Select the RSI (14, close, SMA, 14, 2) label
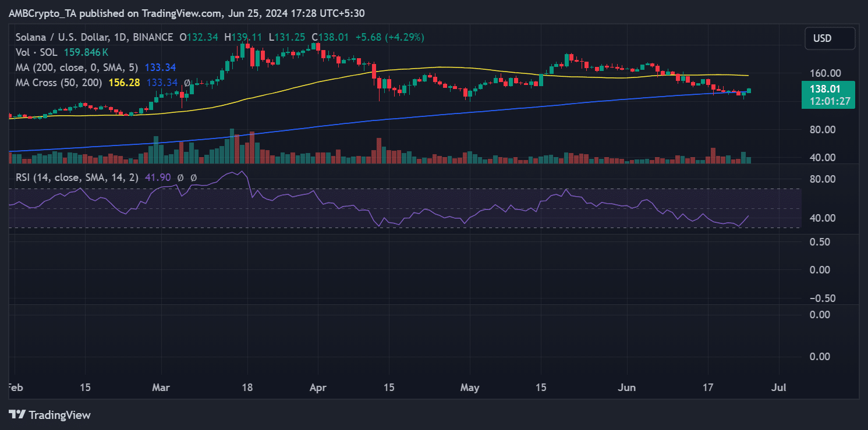 coord(77,177)
